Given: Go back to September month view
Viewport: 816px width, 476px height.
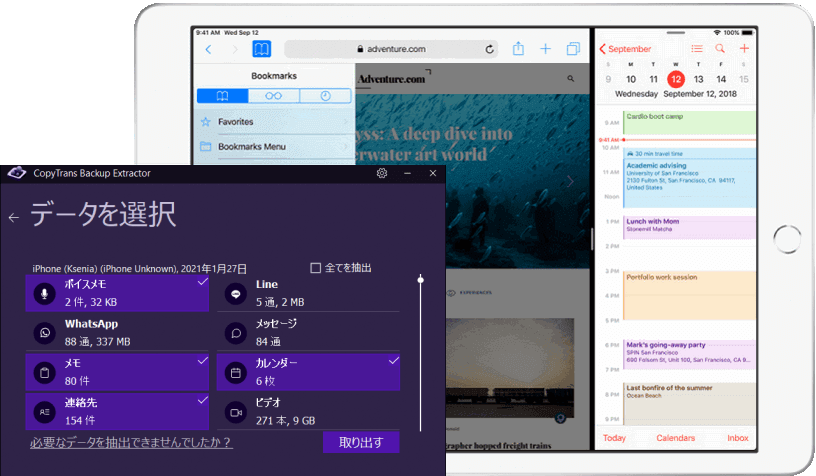Looking at the screenshot, I should [x=625, y=49].
